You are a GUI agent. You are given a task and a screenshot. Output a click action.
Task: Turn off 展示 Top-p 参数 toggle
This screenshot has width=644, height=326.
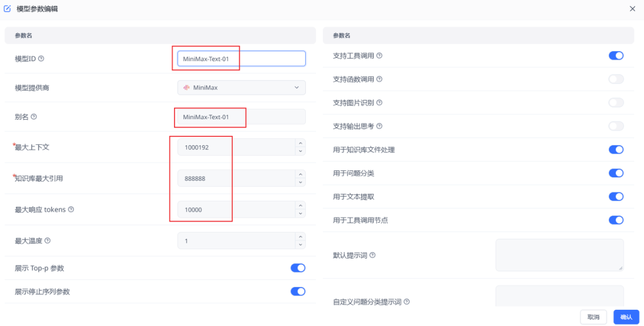(x=298, y=268)
